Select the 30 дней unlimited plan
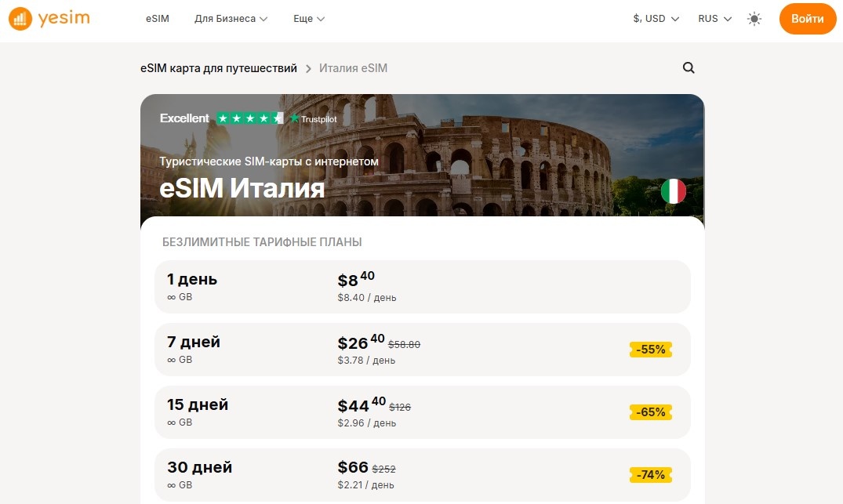 [422, 475]
